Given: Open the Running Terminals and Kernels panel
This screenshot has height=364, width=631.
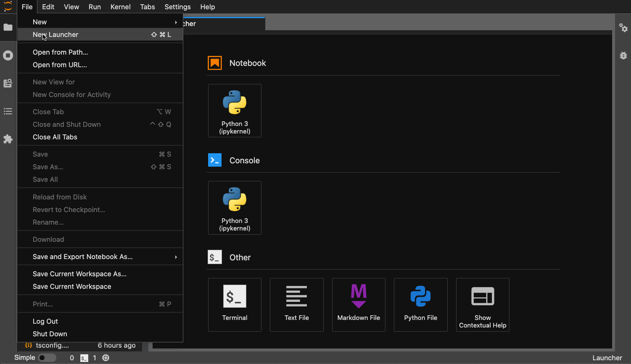Looking at the screenshot, I should [8, 55].
